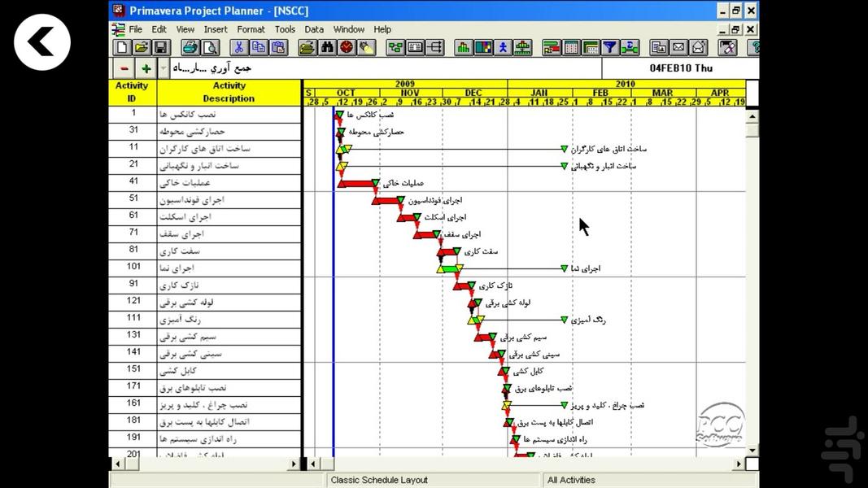This screenshot has height=488, width=868.
Task: Click the Save diskette icon
Action: pos(161,48)
